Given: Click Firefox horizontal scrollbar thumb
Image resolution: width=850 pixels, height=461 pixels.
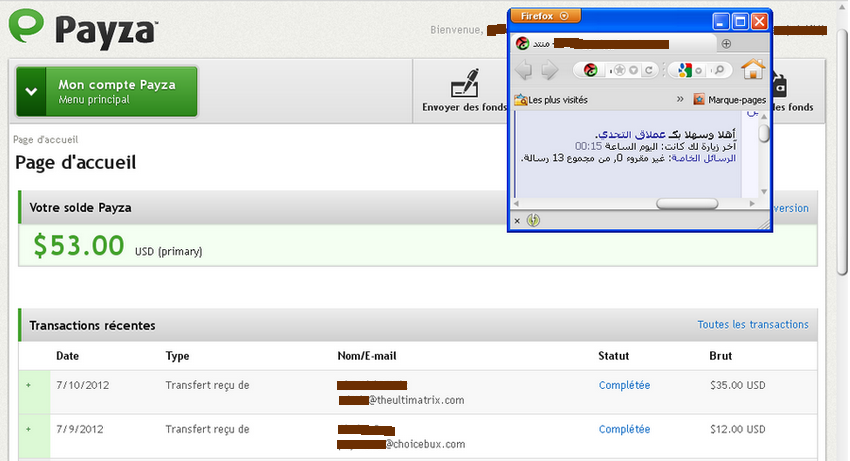Looking at the screenshot, I should click(x=687, y=204).
